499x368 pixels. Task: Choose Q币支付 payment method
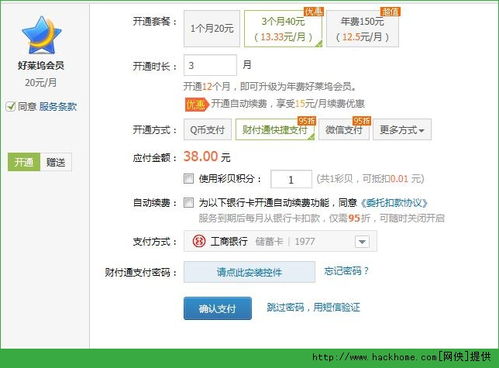click(x=207, y=130)
